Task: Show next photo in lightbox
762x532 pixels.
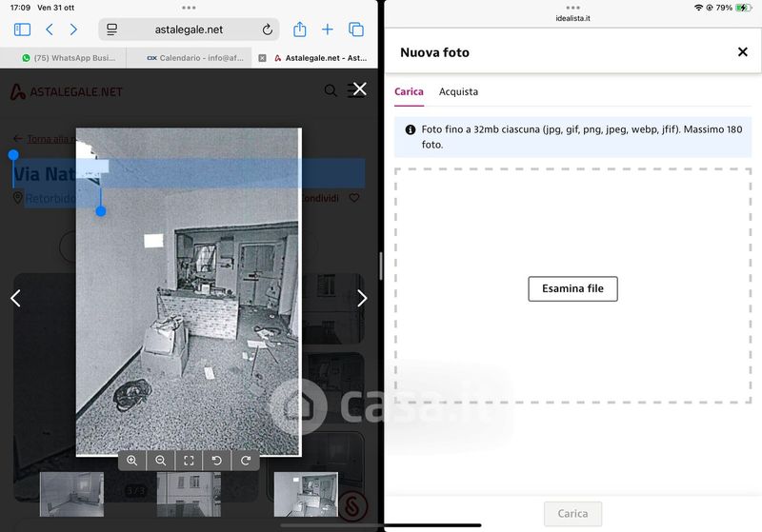Action: 362,299
